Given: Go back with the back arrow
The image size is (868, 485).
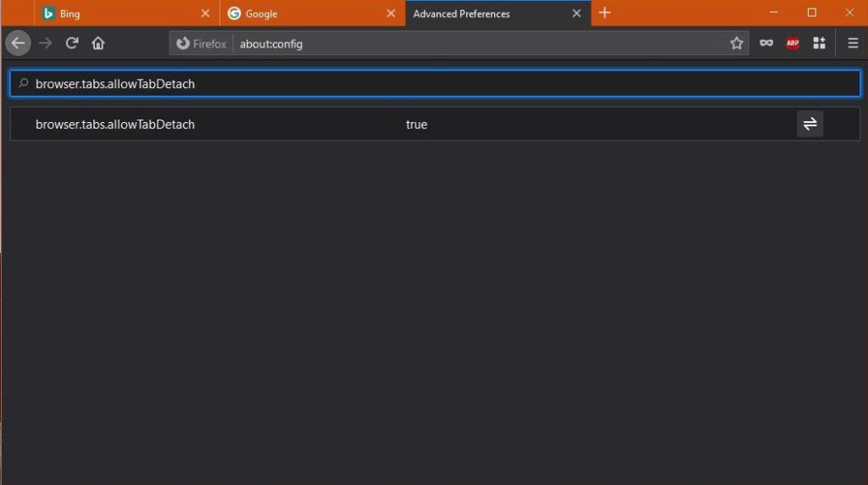Looking at the screenshot, I should click(x=19, y=43).
